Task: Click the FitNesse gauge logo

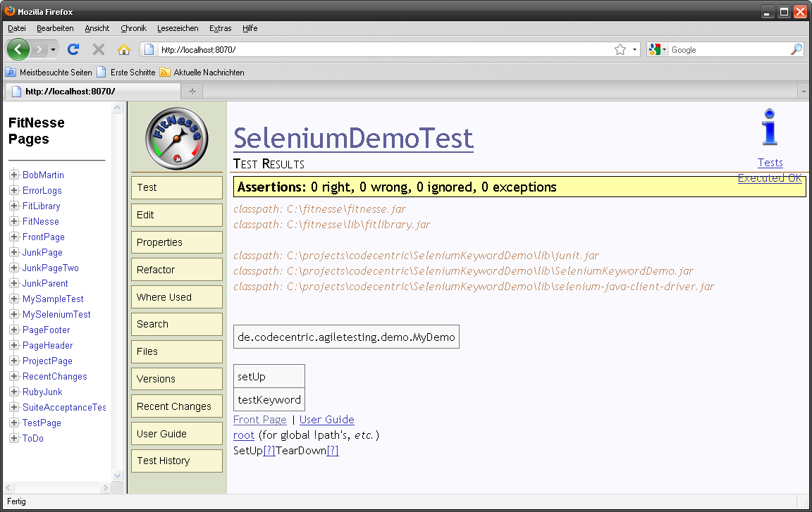Action: [177, 139]
